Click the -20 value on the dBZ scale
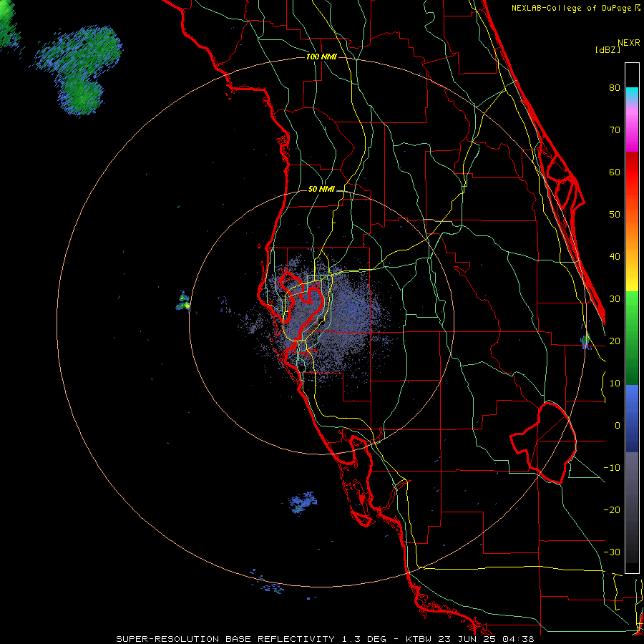 pyautogui.click(x=612, y=510)
